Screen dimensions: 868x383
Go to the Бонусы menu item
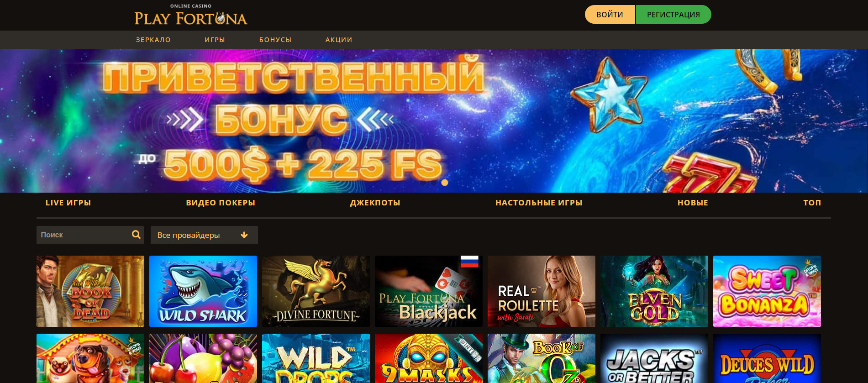[x=275, y=40]
